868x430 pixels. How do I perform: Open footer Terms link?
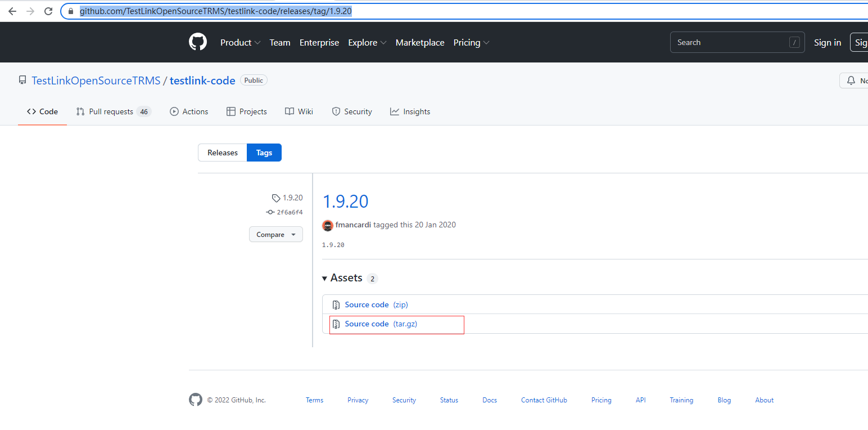[x=315, y=400]
